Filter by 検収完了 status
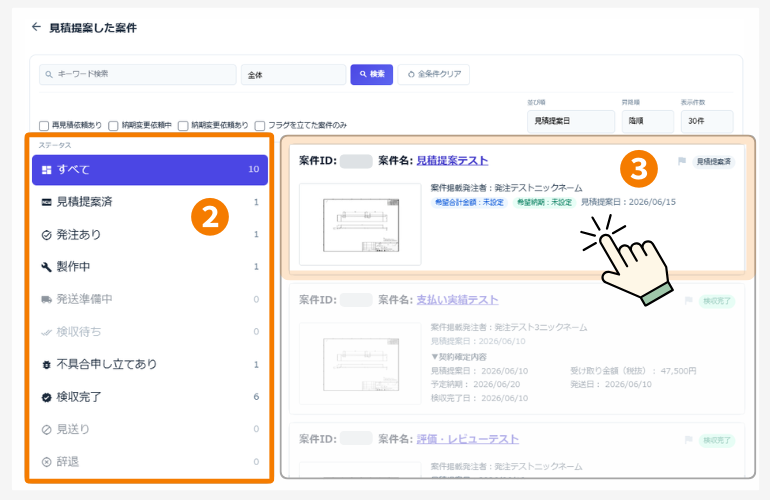This screenshot has width=770, height=500. (150, 397)
